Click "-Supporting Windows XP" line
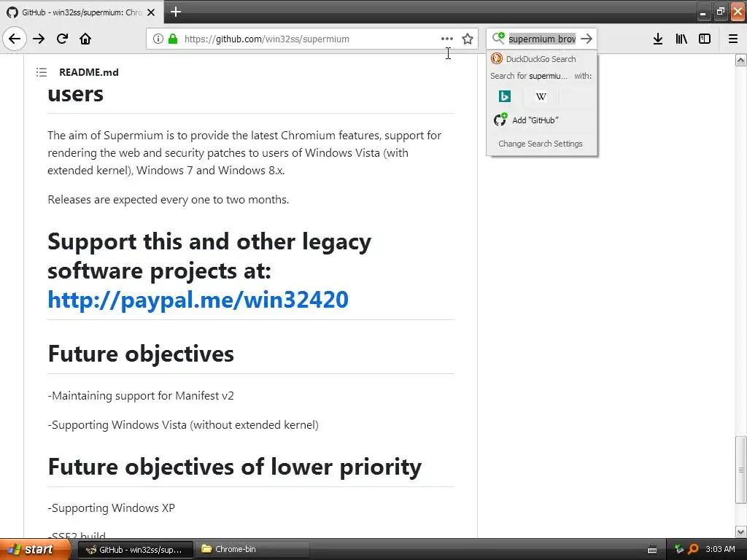The height and width of the screenshot is (560, 747). point(112,508)
